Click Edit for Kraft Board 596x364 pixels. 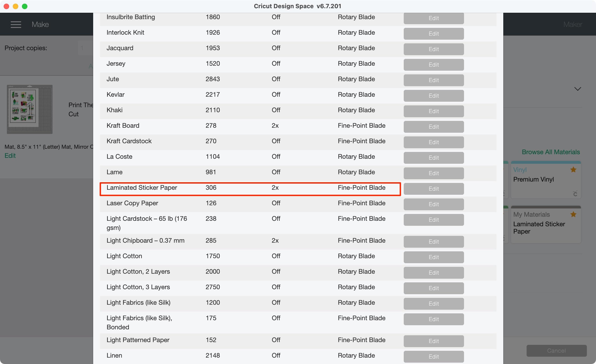click(434, 127)
